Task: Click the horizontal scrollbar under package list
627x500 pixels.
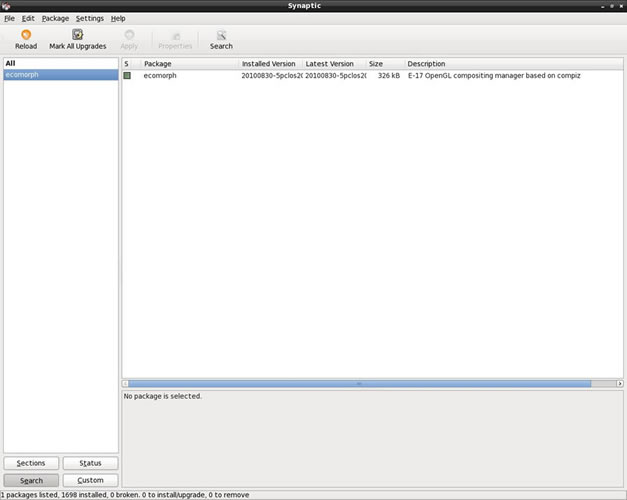Action: [359, 383]
